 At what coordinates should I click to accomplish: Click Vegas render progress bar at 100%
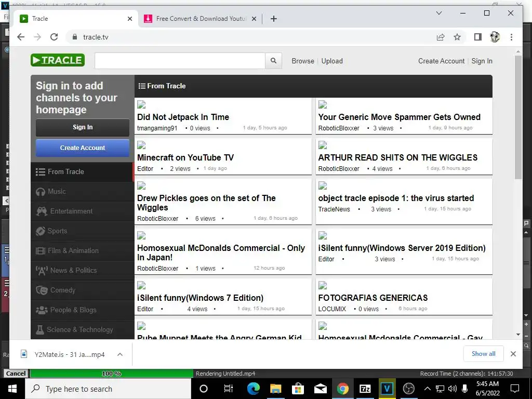point(112,373)
